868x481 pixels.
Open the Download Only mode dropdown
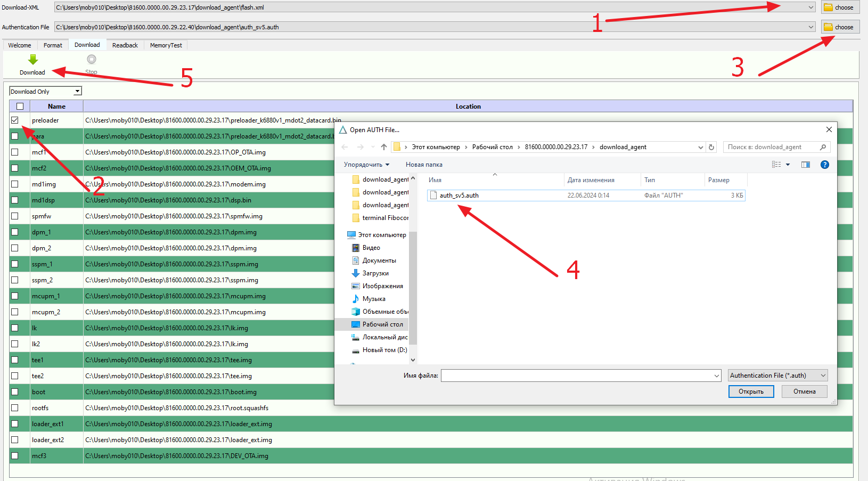tap(77, 92)
